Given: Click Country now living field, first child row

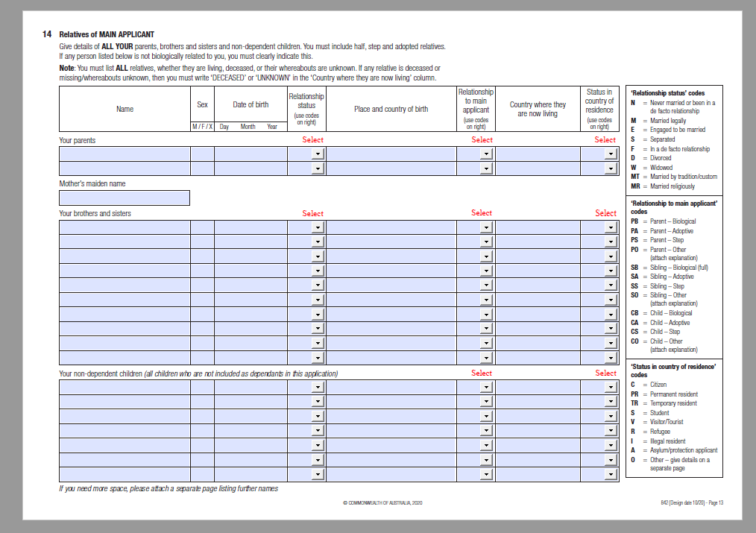Looking at the screenshot, I should pos(538,387).
